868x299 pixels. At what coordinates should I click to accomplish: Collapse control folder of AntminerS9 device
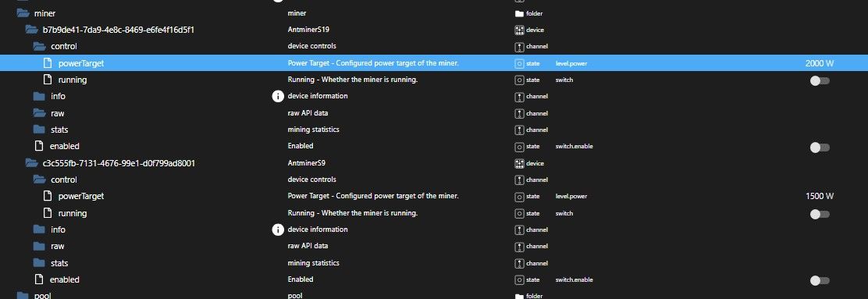(39, 180)
